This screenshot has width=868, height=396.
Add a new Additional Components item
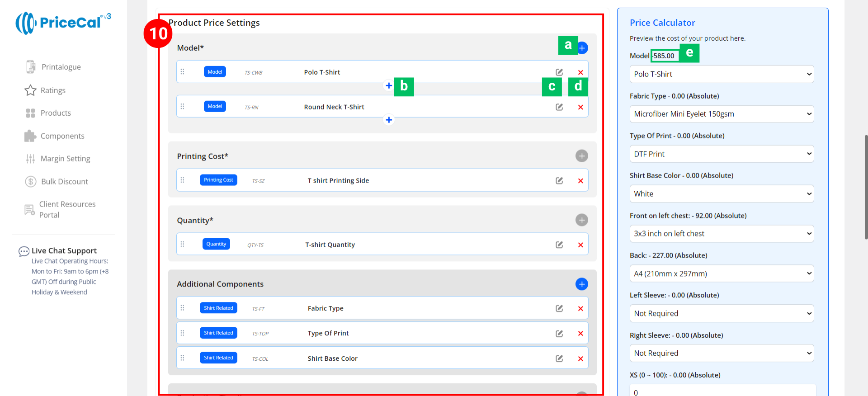tap(581, 284)
